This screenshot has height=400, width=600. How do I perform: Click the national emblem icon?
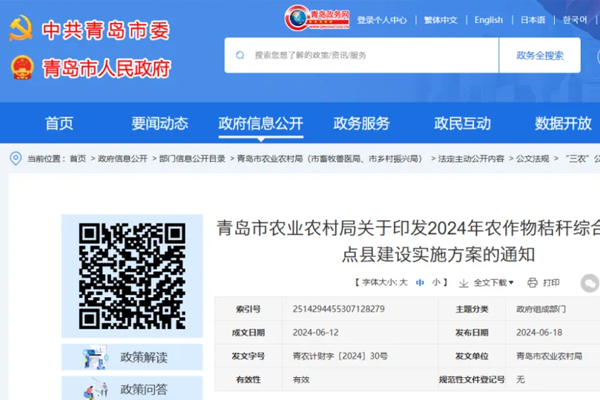coord(21,69)
